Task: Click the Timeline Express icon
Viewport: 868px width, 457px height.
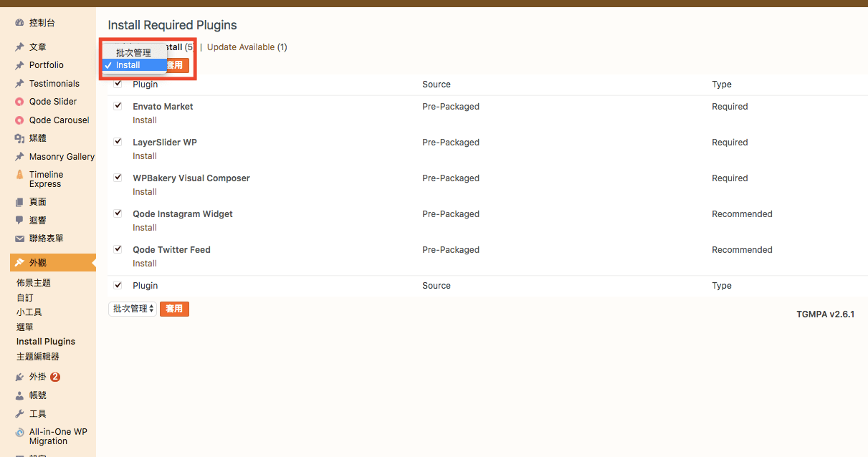Action: pyautogui.click(x=20, y=175)
